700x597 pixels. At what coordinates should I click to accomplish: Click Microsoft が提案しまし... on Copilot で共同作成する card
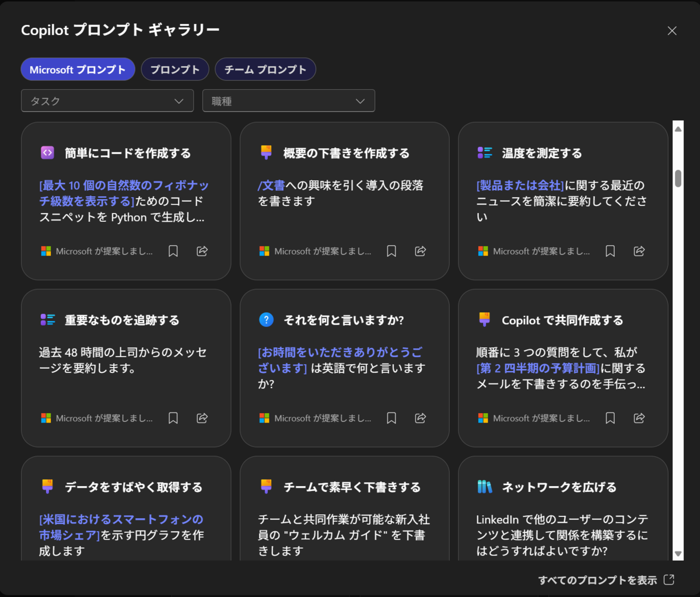541,418
